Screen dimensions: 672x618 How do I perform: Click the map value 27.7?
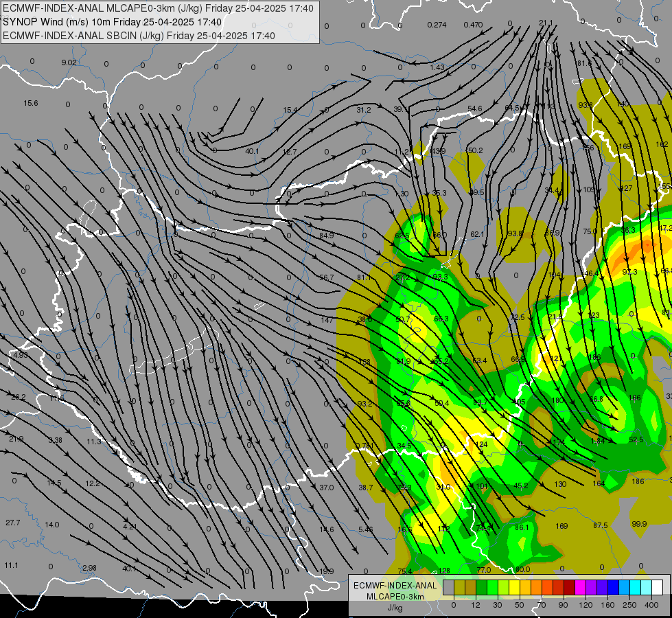click(x=13, y=523)
